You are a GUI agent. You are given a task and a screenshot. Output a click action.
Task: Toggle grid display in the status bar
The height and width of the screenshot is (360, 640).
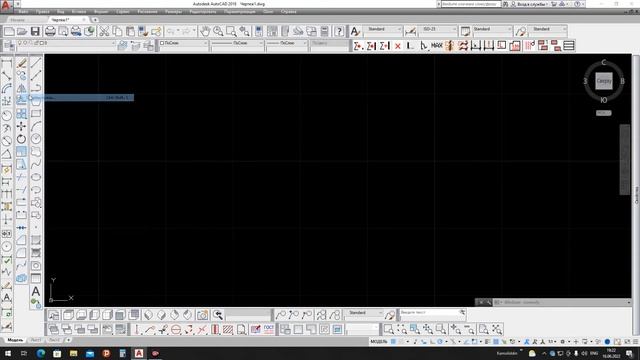tap(393, 342)
